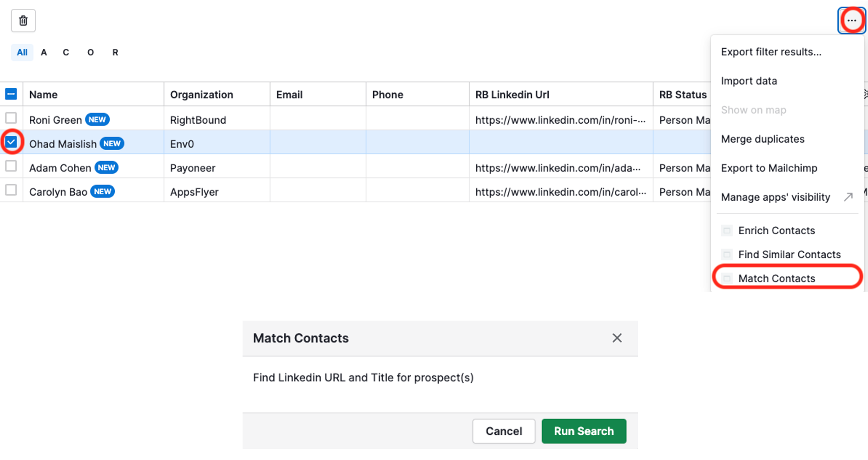
Task: Tick the Carolyn Bao row checkbox
Action: [x=11, y=191]
